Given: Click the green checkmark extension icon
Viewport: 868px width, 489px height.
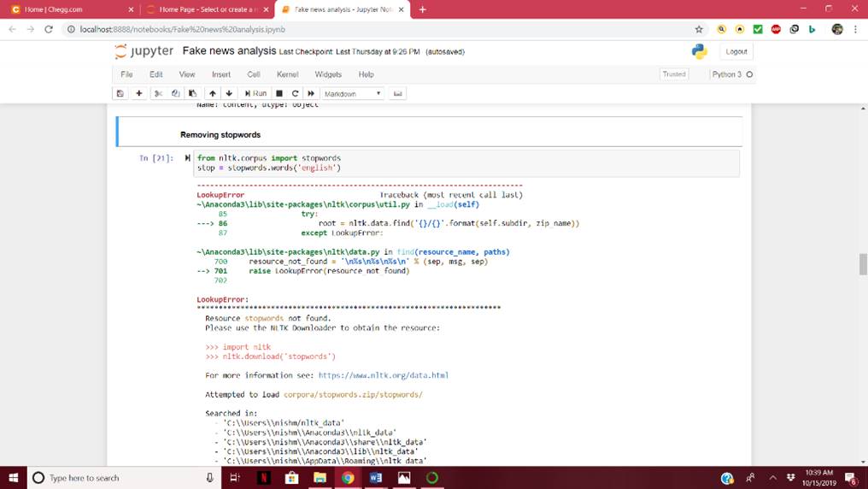Looking at the screenshot, I should click(x=758, y=29).
